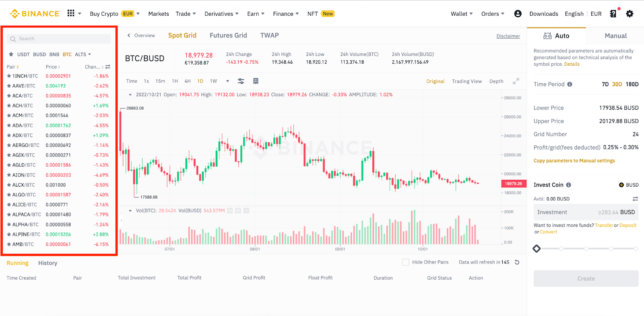Open chart indicator settings sliders icon

(241, 81)
